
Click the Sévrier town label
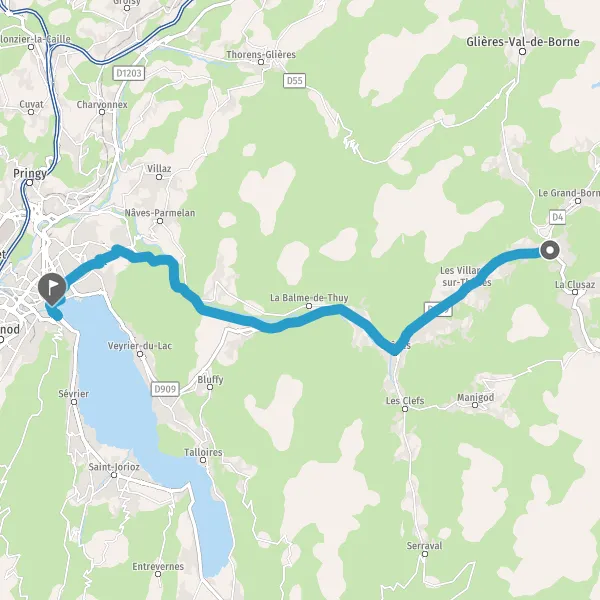pos(73,394)
